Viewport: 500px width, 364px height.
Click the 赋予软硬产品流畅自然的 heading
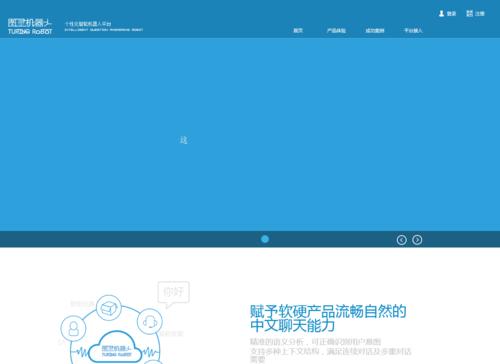[x=328, y=311]
